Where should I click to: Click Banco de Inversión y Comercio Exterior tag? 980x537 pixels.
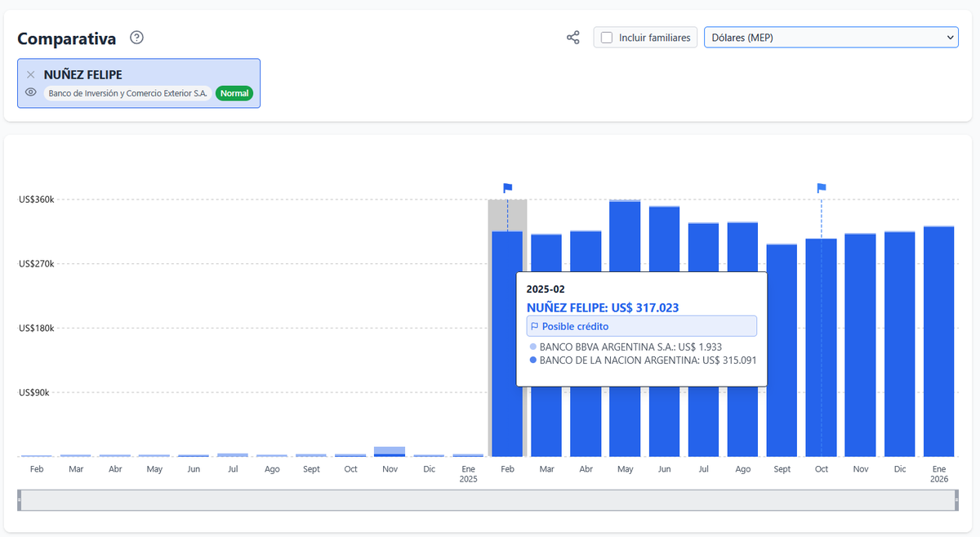tap(127, 93)
